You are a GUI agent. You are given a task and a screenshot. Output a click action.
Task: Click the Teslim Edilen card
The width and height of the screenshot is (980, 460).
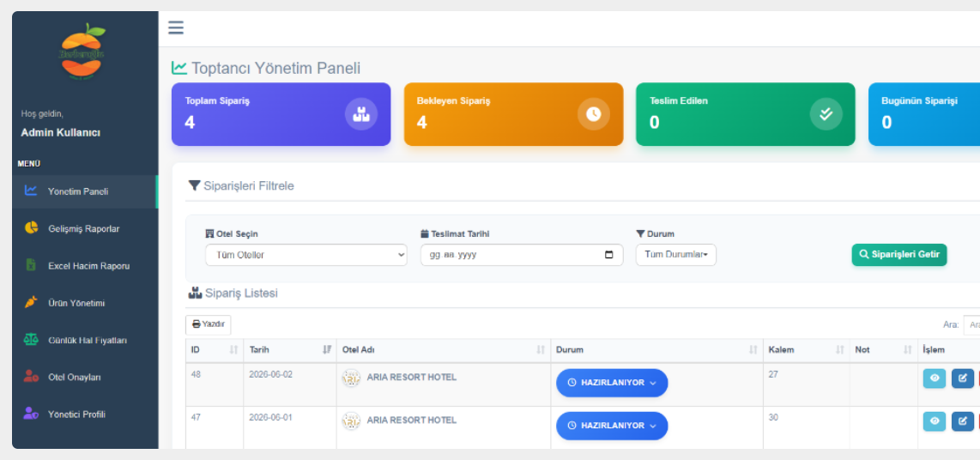click(746, 114)
